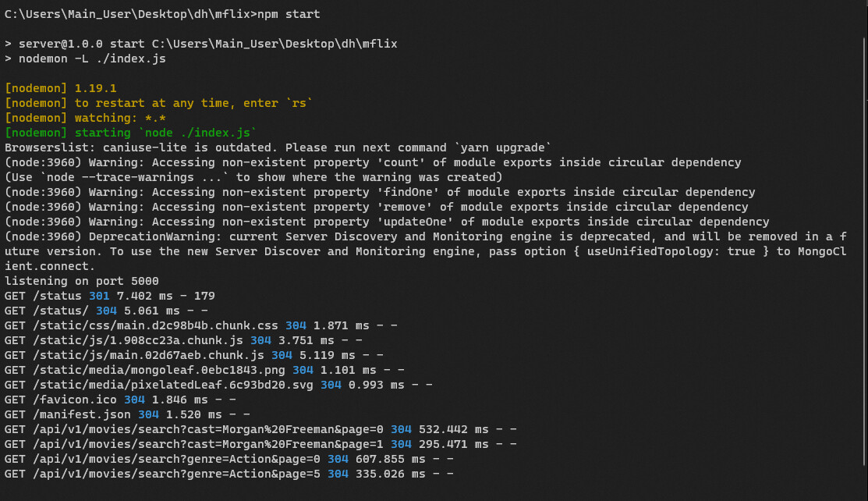Click the warning mentioning property 'remove'
Image resolution: width=868 pixels, height=501 pixels.
376,207
